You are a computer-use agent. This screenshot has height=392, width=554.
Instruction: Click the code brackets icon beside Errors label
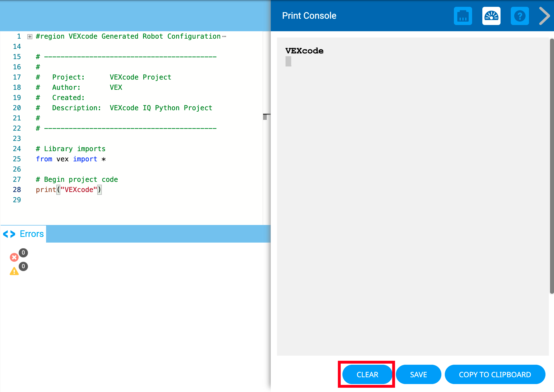point(9,234)
